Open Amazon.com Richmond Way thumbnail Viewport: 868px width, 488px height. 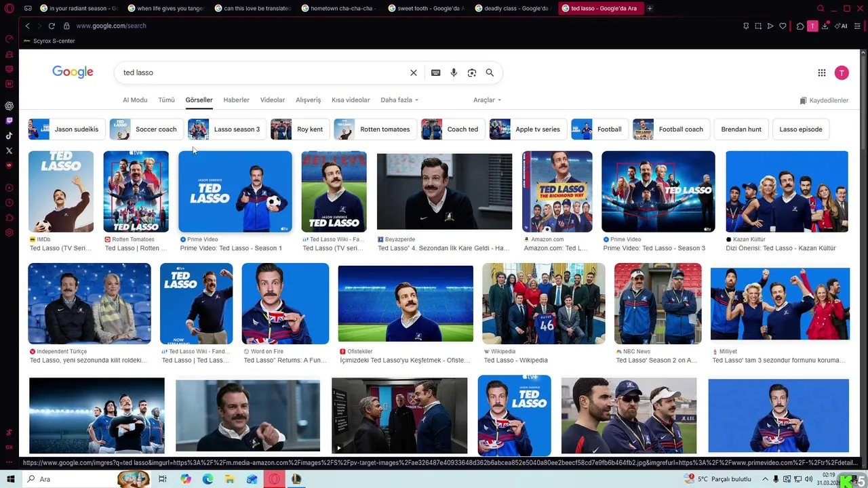click(x=557, y=192)
